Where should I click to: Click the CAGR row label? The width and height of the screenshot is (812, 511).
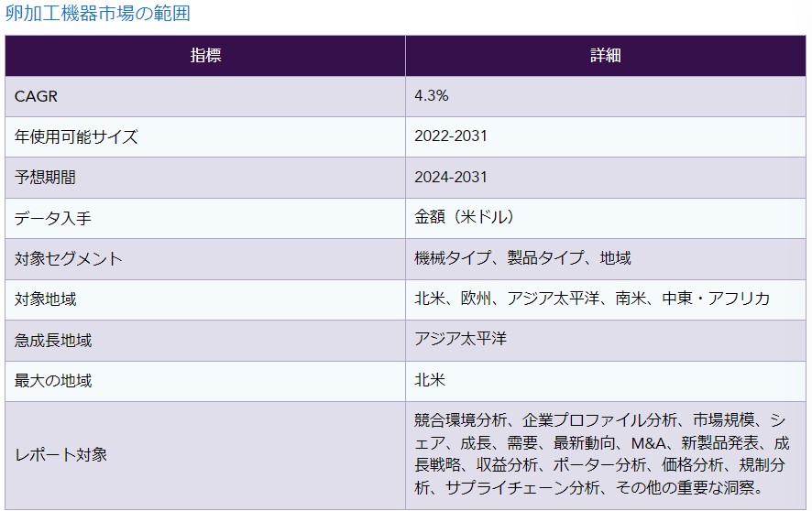click(36, 96)
